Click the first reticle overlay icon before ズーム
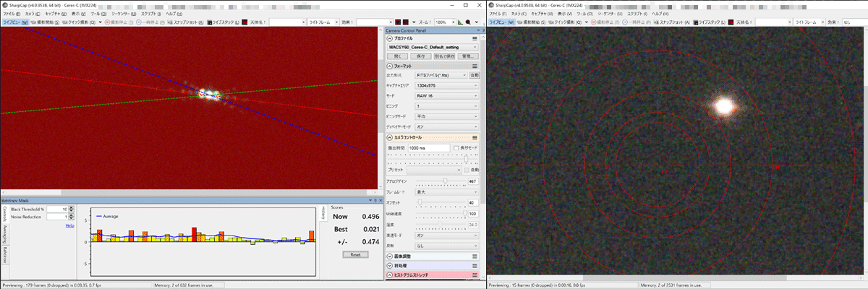This screenshot has width=868, height=289. click(x=396, y=22)
